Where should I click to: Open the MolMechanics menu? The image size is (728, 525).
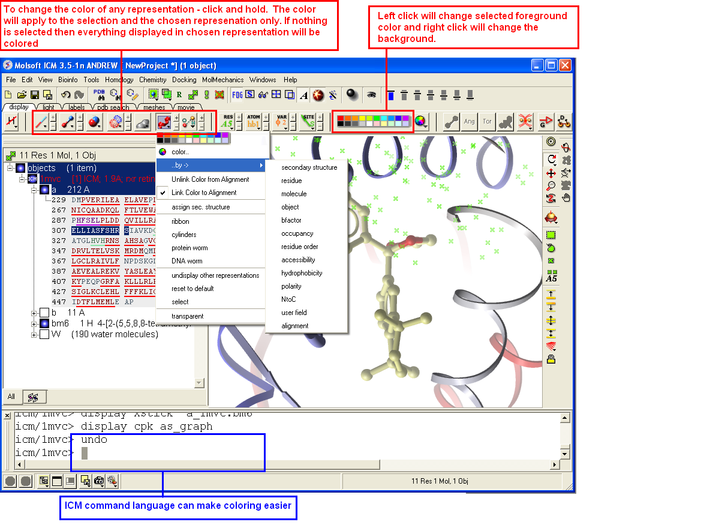click(223, 80)
